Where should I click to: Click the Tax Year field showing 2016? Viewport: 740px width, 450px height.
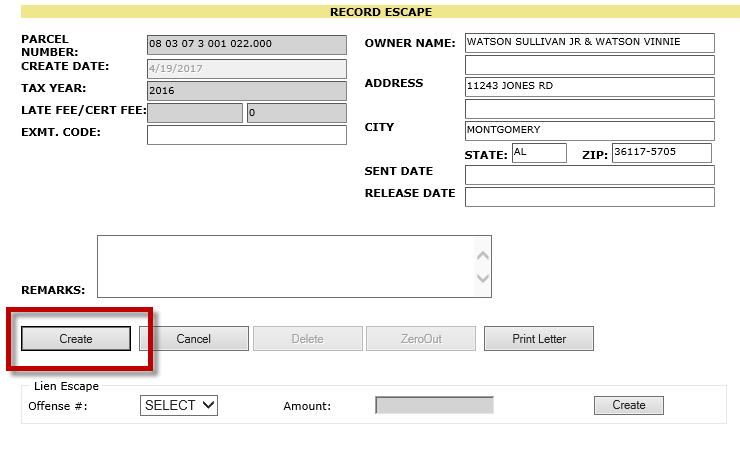247,91
